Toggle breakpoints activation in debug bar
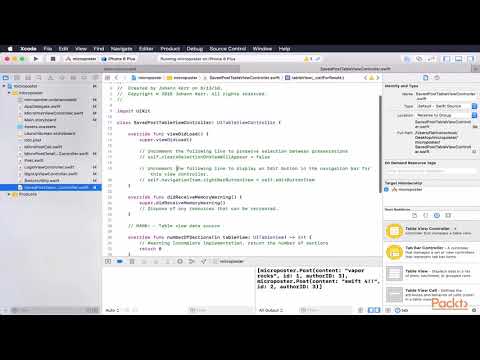 (120, 262)
